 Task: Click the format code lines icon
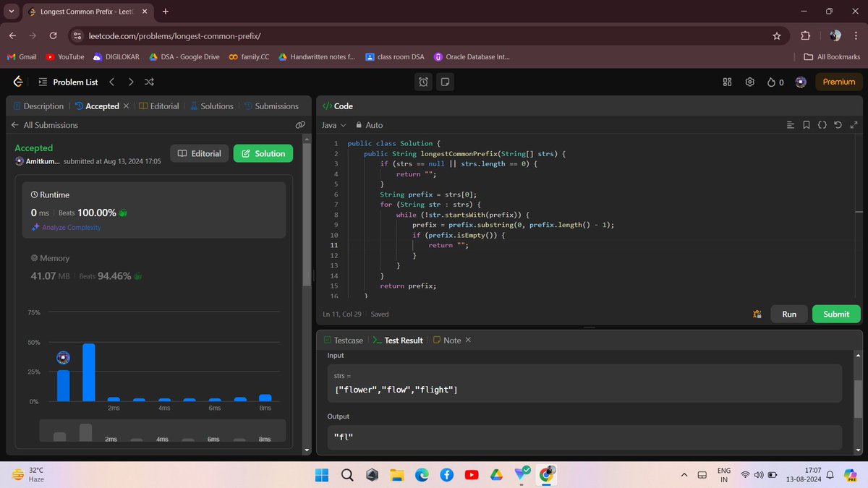tap(790, 125)
